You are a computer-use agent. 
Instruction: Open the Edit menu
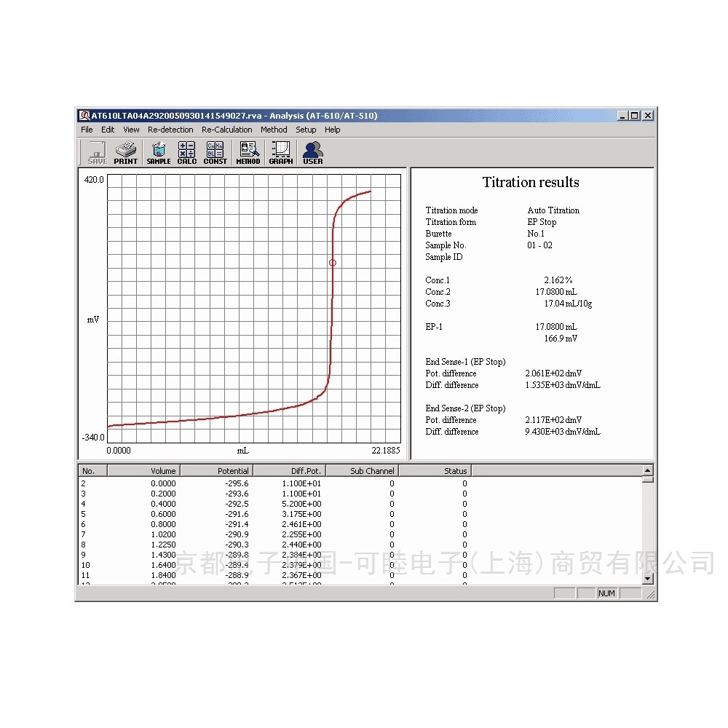(x=108, y=130)
